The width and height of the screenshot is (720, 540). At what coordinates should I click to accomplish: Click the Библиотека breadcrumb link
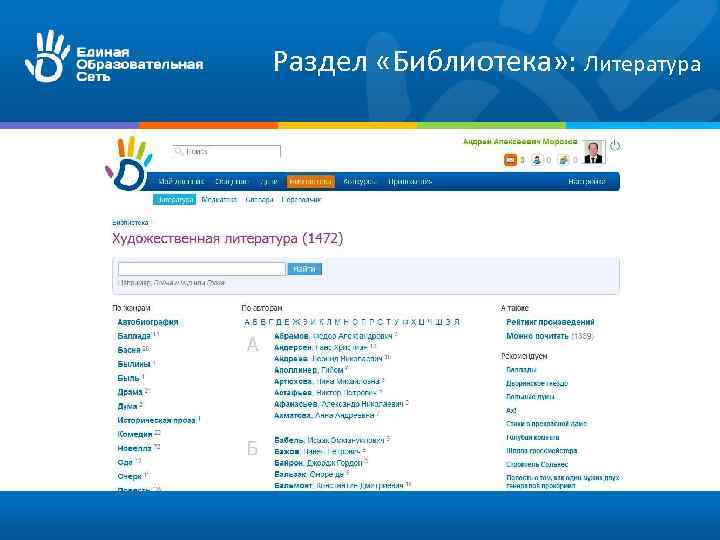(x=130, y=222)
